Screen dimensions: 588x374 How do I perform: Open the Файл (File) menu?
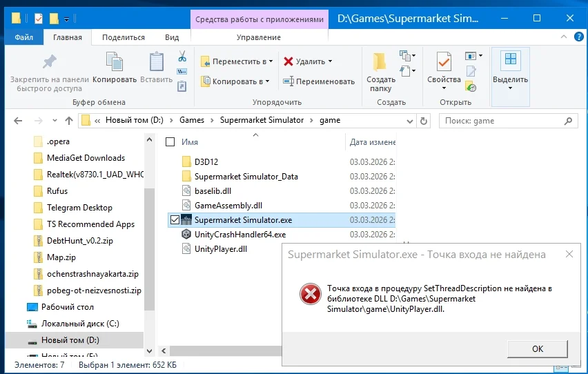23,37
